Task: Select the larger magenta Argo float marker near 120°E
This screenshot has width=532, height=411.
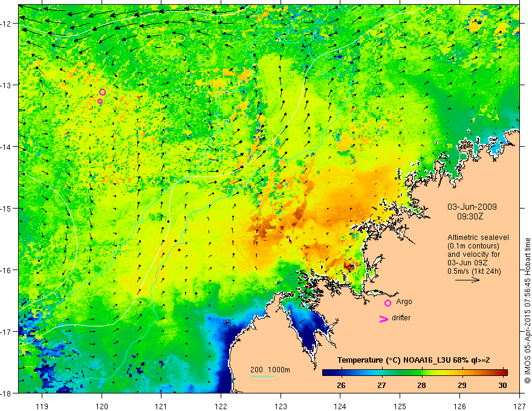Action: pos(102,92)
